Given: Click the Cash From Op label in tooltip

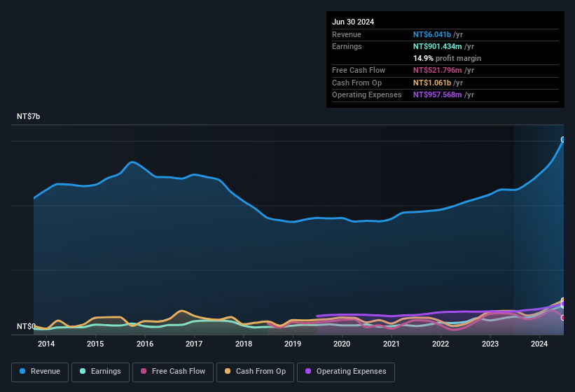Looking at the screenshot, I should pos(356,83).
